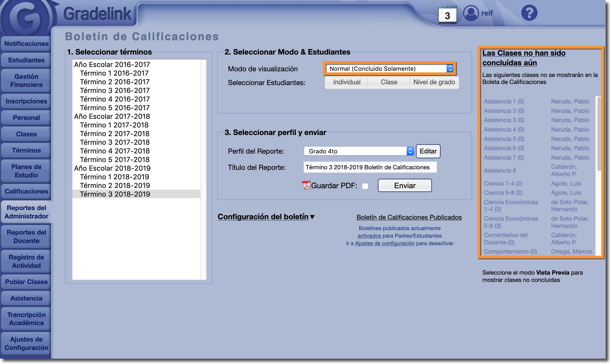Open the help question mark icon
Screen dimensions: 611x364
[x=529, y=13]
